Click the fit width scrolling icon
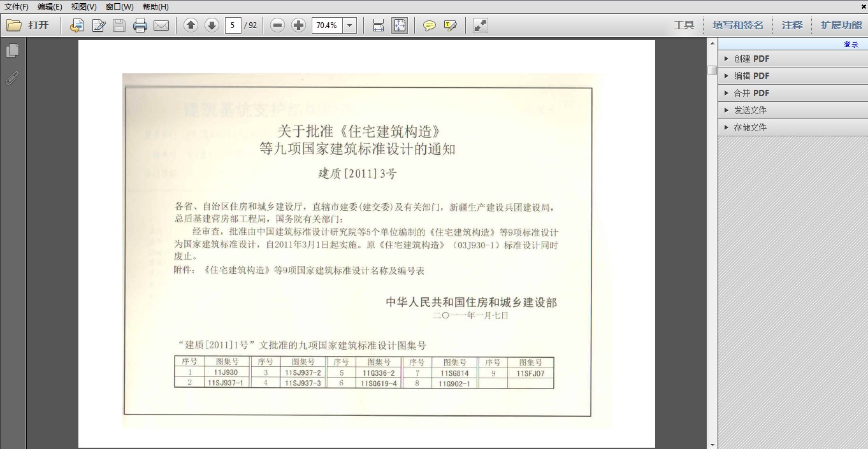 tap(379, 25)
